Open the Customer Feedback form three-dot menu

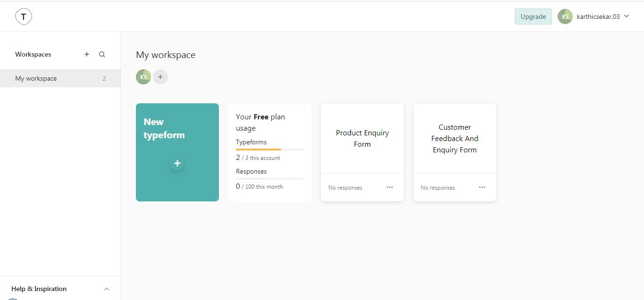[482, 187]
